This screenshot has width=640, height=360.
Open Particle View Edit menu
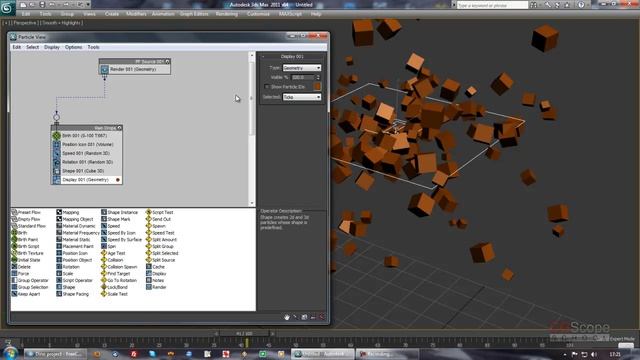coord(16,47)
